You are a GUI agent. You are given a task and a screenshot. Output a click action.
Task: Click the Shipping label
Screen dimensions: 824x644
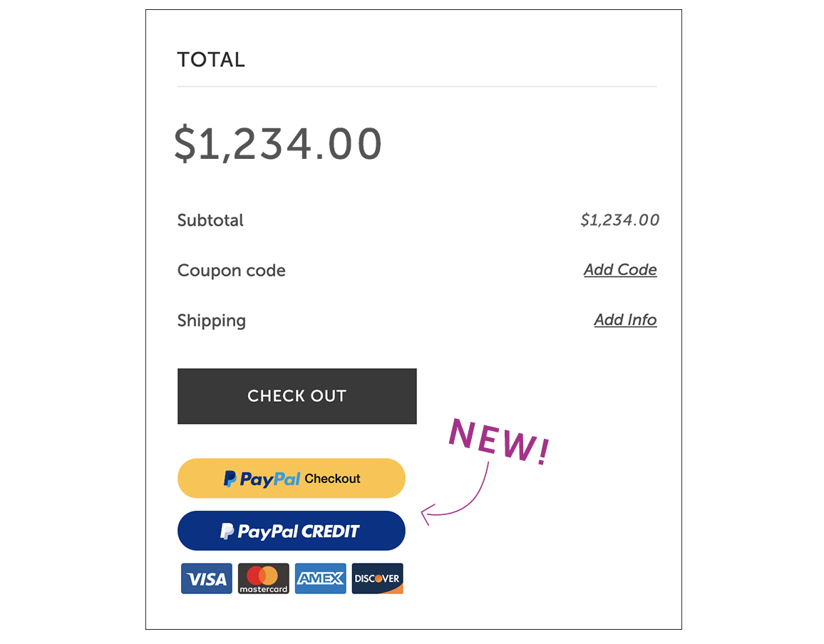[211, 321]
